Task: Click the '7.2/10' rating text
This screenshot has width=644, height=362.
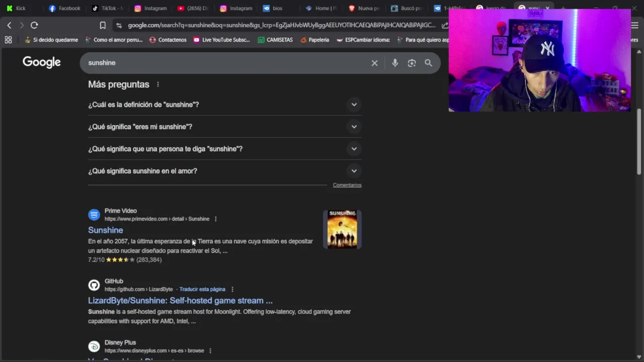Action: pyautogui.click(x=96, y=260)
